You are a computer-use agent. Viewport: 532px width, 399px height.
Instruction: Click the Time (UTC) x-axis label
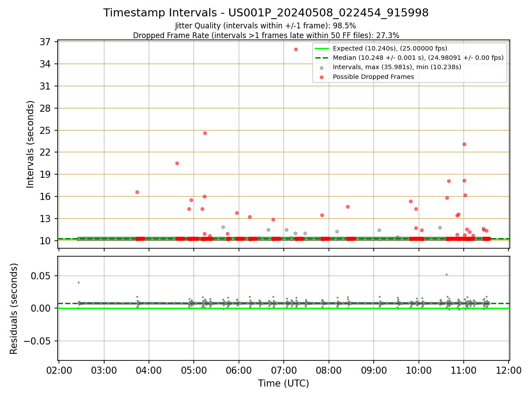(x=284, y=383)
